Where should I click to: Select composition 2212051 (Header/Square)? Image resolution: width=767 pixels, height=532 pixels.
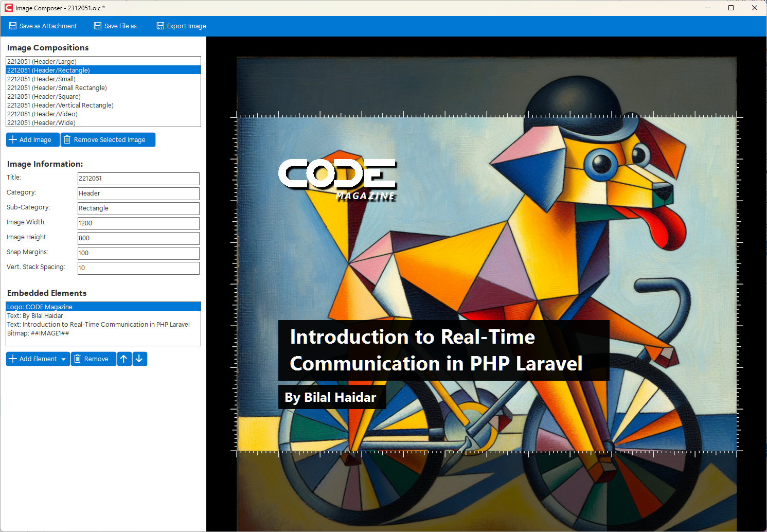(103, 97)
